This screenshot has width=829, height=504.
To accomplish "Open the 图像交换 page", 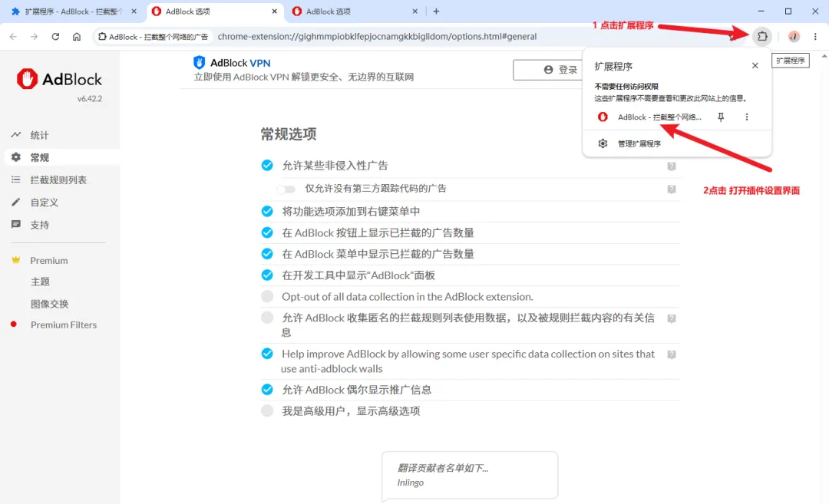I will [x=50, y=304].
